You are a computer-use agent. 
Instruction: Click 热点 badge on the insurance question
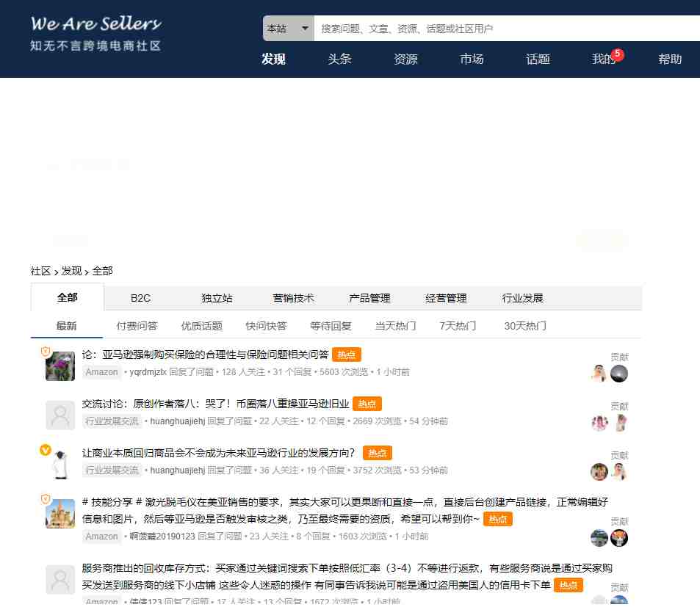(347, 355)
